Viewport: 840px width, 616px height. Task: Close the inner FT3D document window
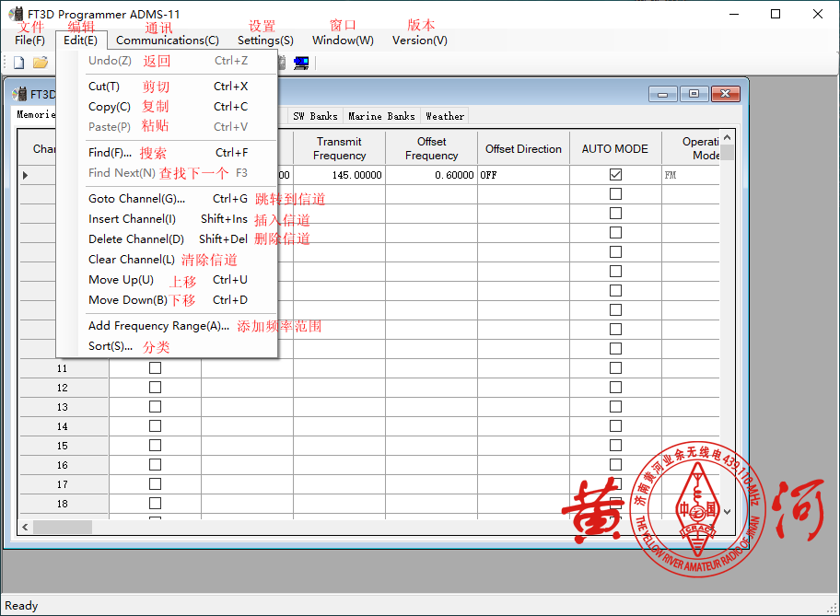click(x=725, y=94)
